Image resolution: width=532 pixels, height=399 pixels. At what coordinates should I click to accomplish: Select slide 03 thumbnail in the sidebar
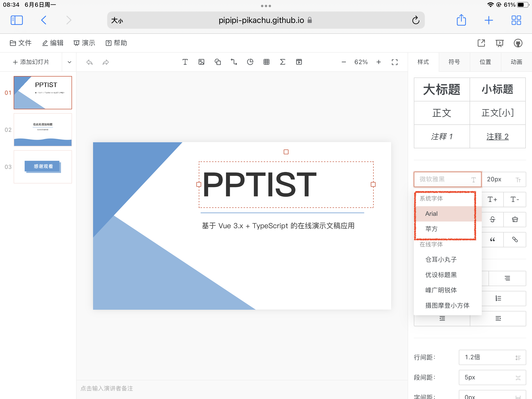point(43,167)
